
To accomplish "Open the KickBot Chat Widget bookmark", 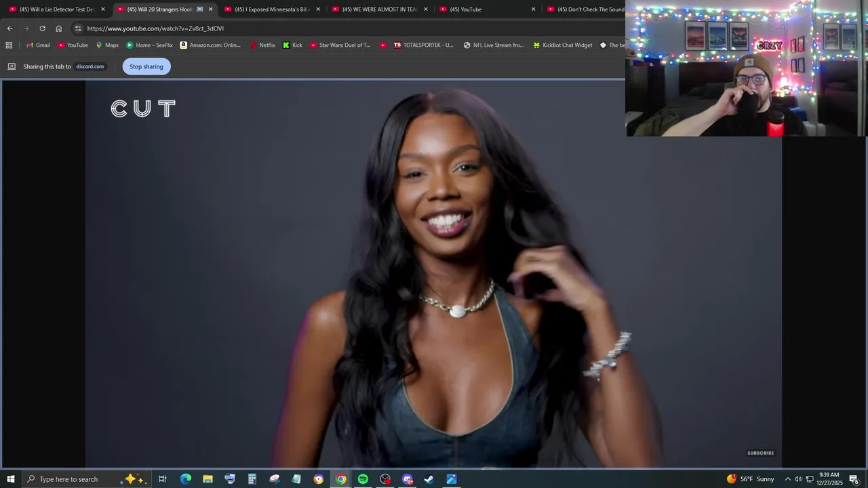I will [x=563, y=45].
